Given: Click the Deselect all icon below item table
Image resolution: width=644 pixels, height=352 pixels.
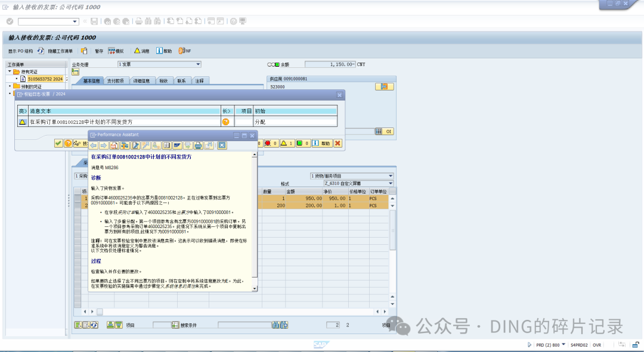Looking at the screenshot, I should point(86,325).
